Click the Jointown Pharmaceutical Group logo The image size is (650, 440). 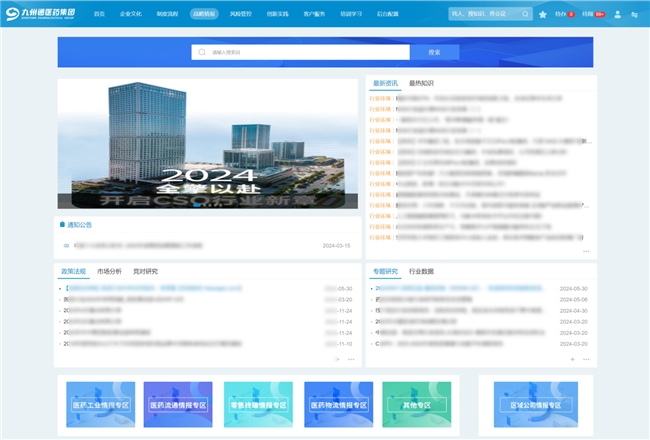click(x=40, y=14)
